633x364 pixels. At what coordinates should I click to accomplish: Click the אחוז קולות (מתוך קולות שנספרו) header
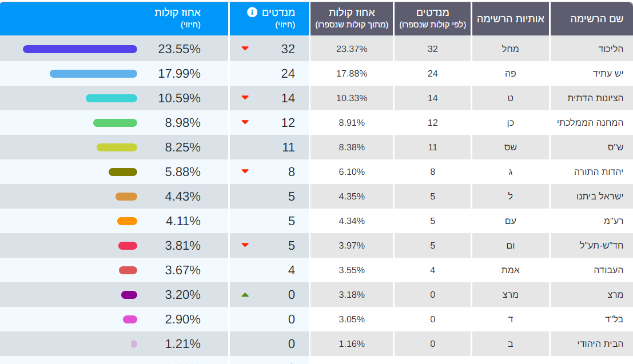pyautogui.click(x=352, y=19)
